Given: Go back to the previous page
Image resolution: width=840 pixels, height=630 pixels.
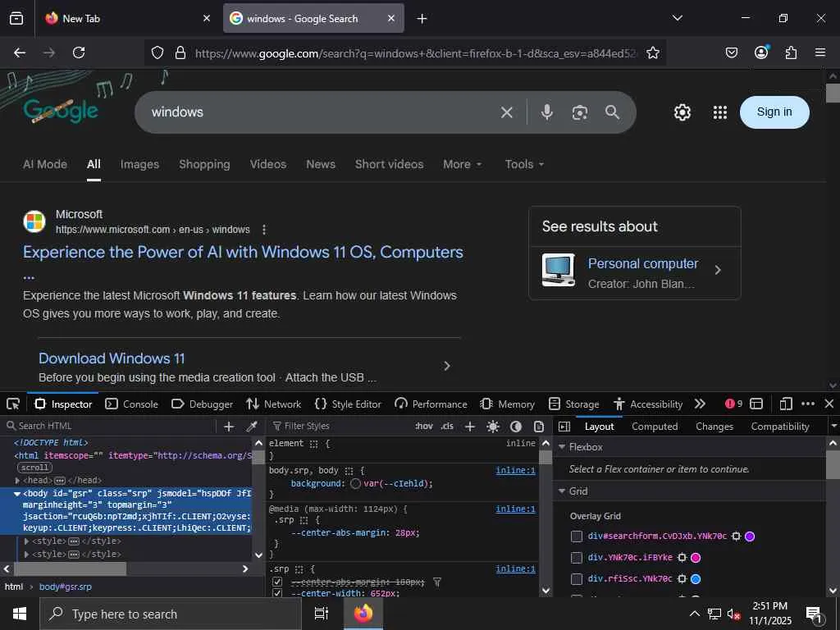Looking at the screenshot, I should [x=20, y=52].
